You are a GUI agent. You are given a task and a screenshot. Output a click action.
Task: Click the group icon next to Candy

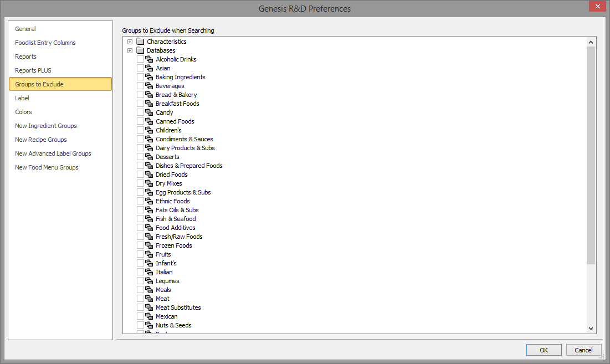coord(149,112)
